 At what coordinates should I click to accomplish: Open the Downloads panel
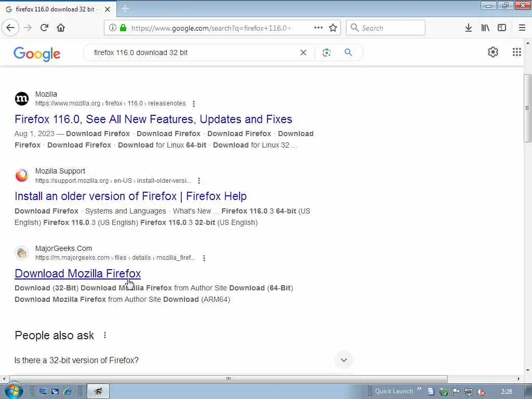click(x=469, y=28)
